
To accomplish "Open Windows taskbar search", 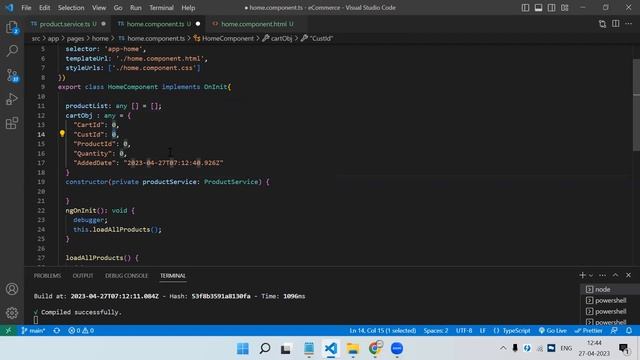I will coord(265,348).
